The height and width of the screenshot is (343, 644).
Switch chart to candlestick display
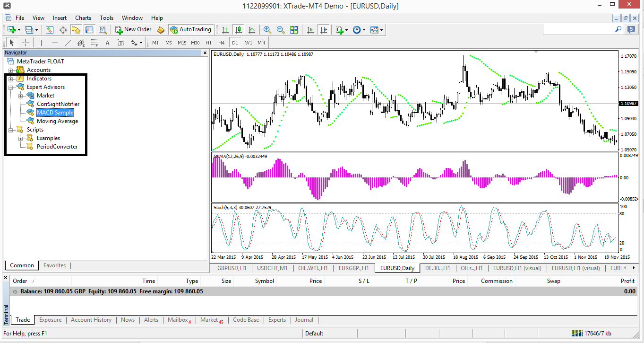click(238, 30)
